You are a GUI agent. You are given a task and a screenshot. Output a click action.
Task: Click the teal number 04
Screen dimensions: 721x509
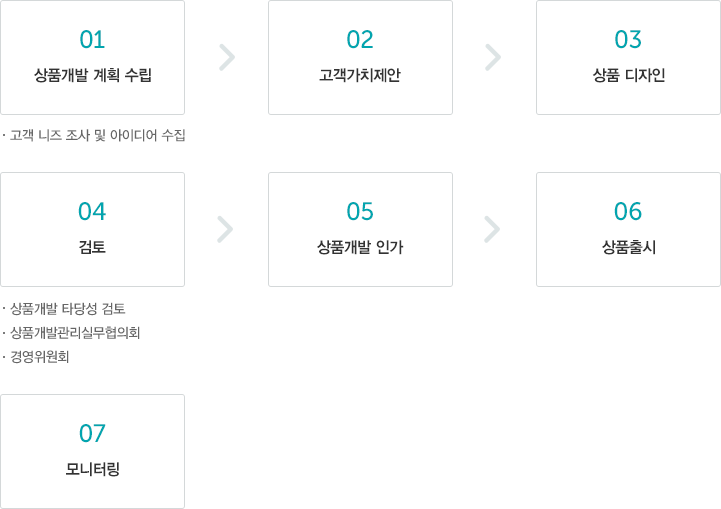pos(92,212)
